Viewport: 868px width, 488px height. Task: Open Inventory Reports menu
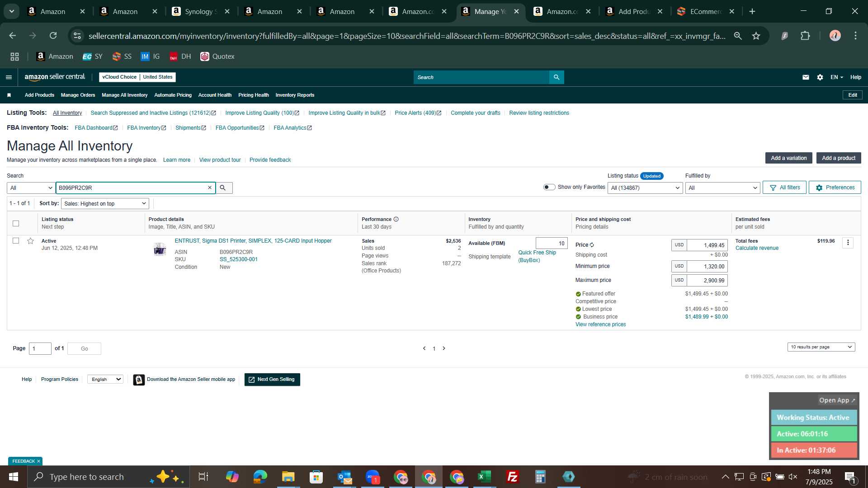pyautogui.click(x=295, y=95)
